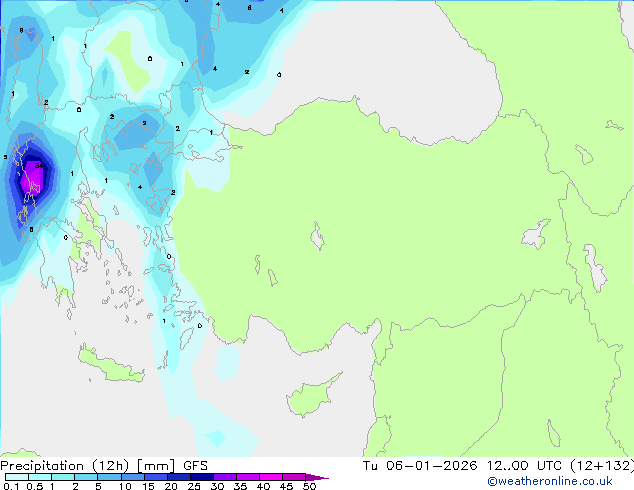Click the '35' legend scale label
The image size is (634, 490).
(240, 486)
